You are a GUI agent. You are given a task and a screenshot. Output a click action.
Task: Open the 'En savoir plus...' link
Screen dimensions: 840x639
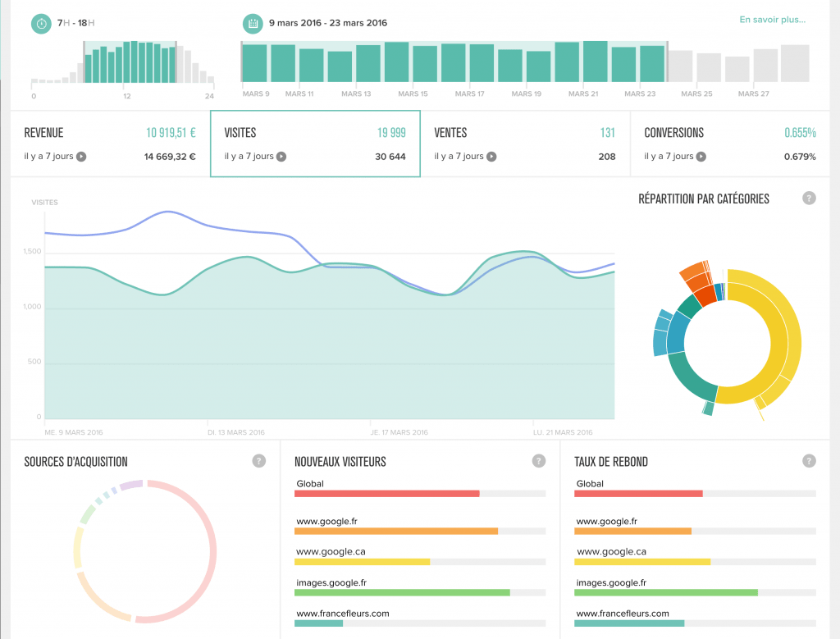click(772, 20)
